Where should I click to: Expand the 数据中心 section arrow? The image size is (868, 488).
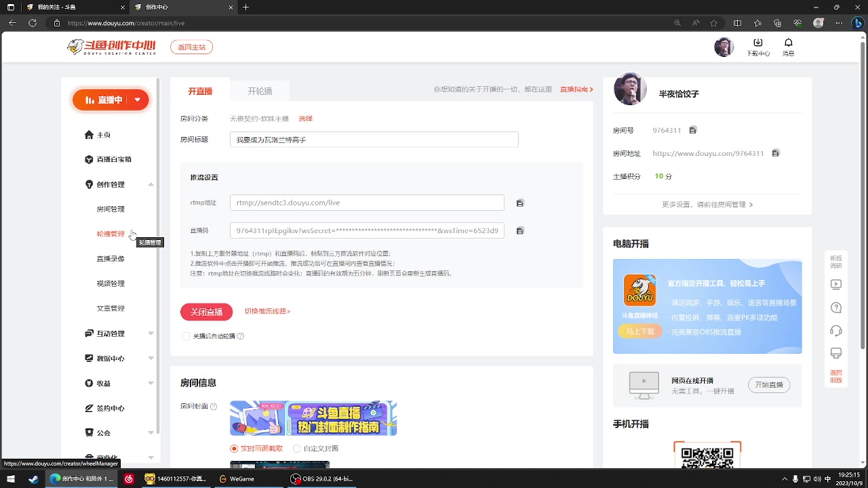[151, 358]
